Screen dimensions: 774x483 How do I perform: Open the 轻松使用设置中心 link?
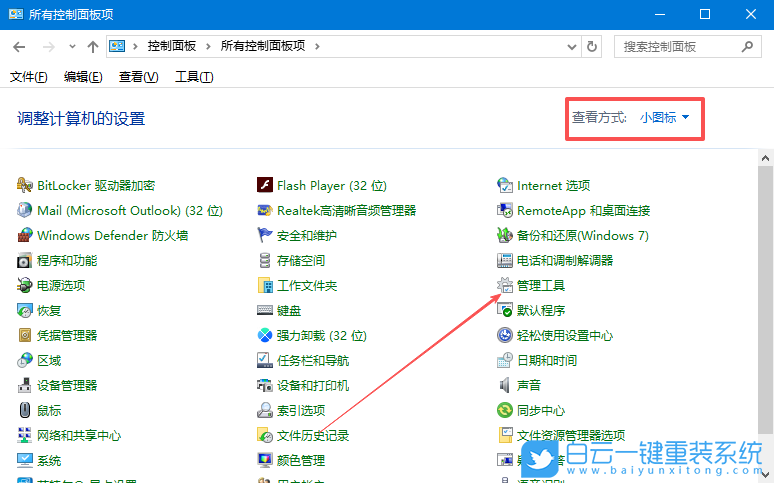(x=565, y=335)
